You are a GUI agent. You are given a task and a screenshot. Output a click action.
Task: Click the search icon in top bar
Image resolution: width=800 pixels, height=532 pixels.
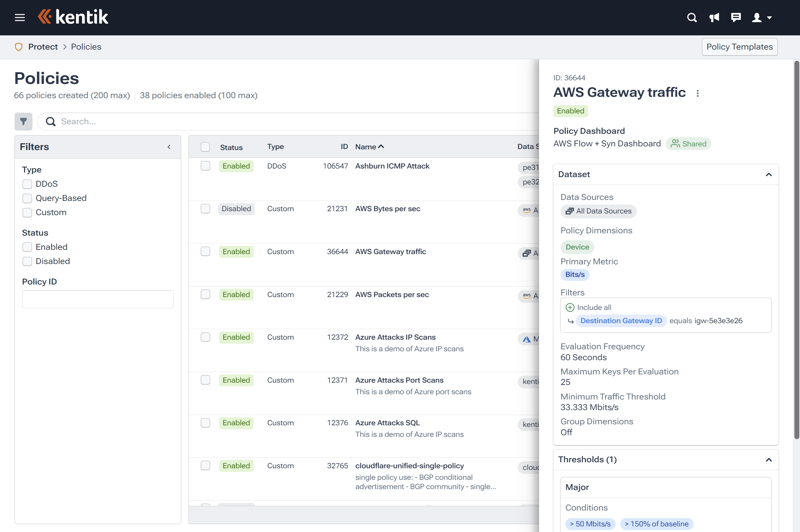point(691,17)
